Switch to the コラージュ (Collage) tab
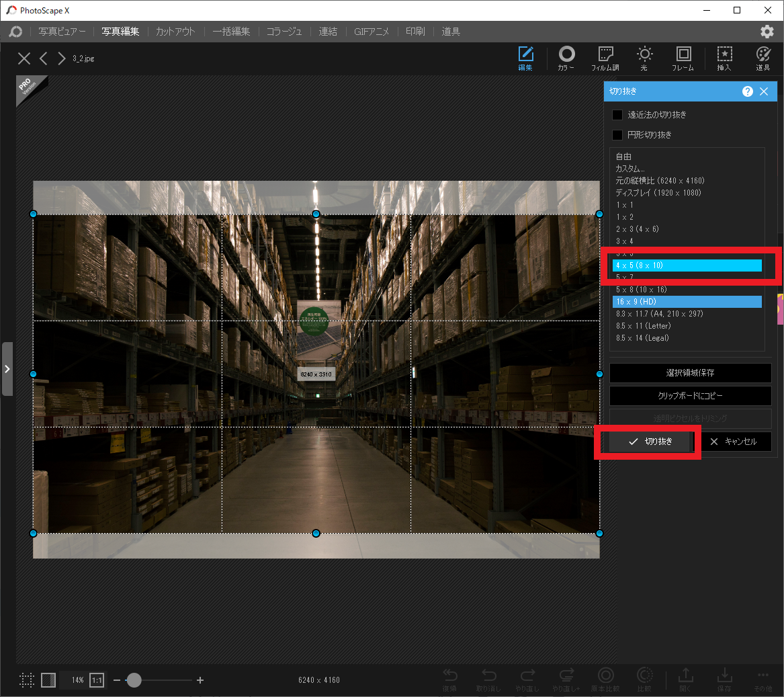The height and width of the screenshot is (697, 784). click(x=284, y=32)
